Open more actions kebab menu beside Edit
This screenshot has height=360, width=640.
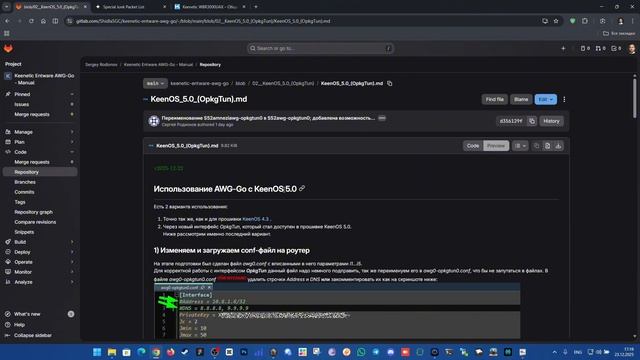coord(564,99)
